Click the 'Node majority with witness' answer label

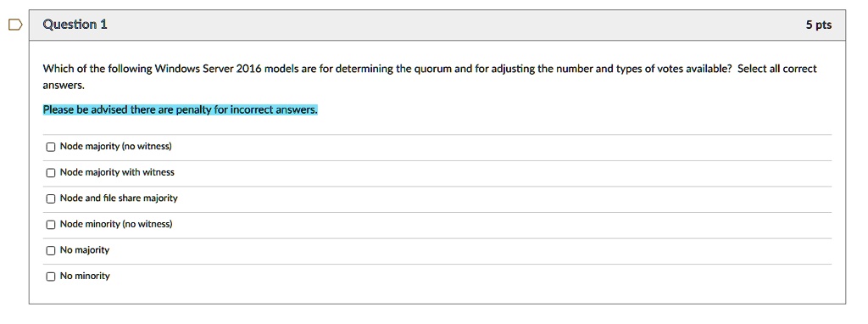(117, 172)
